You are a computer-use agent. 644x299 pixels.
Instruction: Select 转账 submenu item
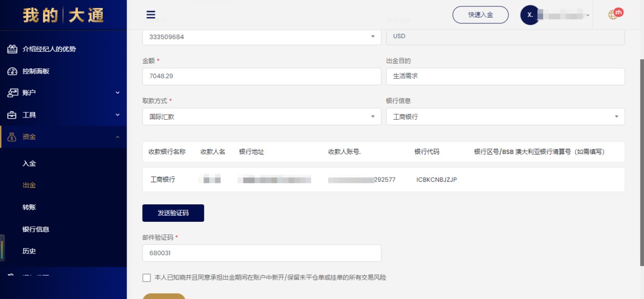29,207
